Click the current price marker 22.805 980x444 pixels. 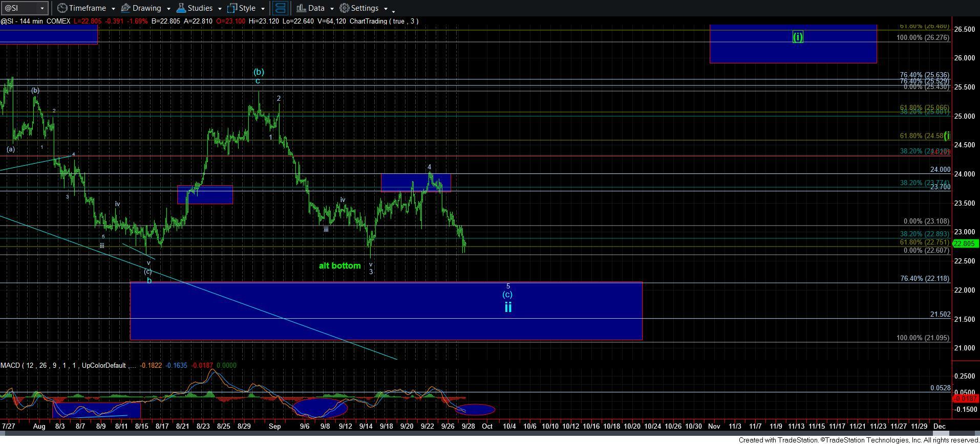pyautogui.click(x=965, y=244)
